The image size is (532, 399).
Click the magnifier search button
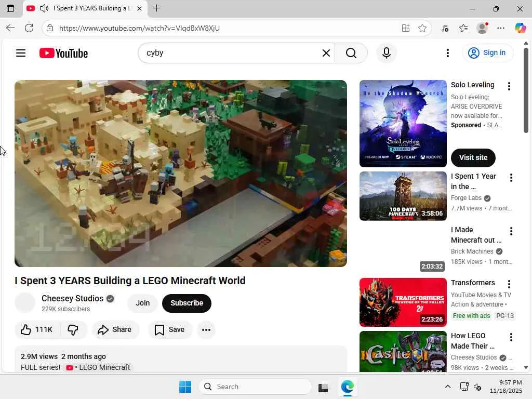(x=351, y=53)
